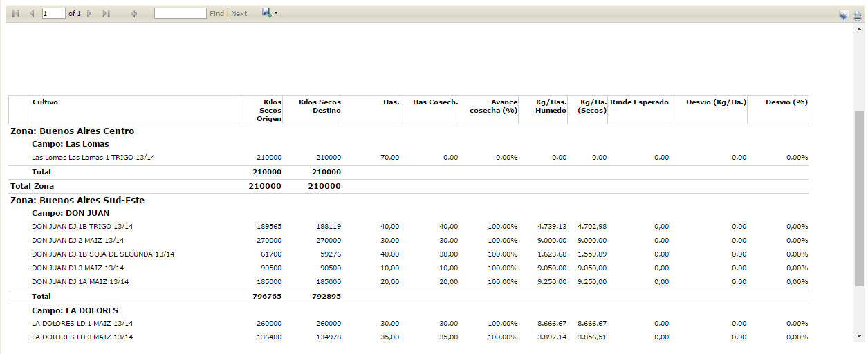The width and height of the screenshot is (868, 354).
Task: Focus the find text search box
Action: tap(180, 13)
